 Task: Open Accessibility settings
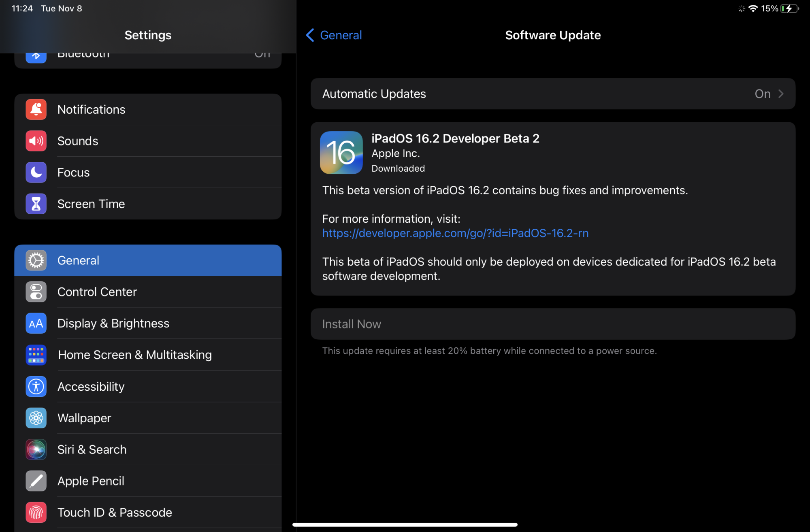[x=148, y=387]
